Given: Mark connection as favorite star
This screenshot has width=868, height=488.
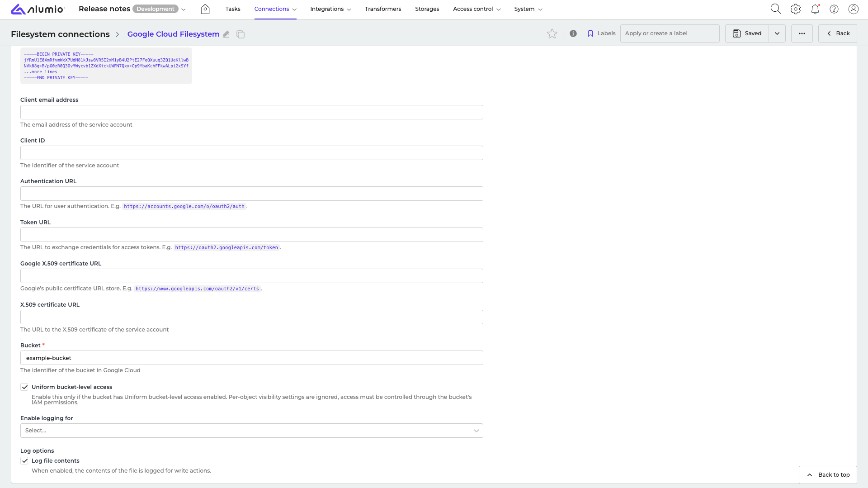Looking at the screenshot, I should (x=552, y=33).
